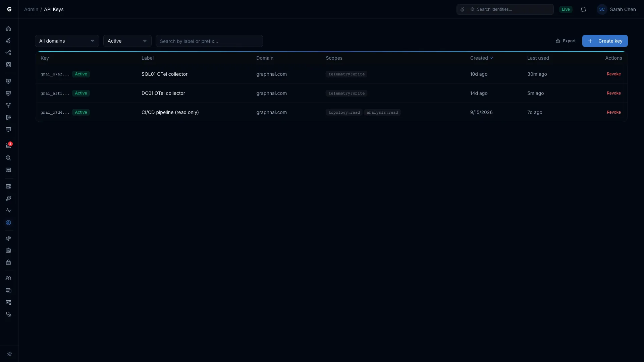This screenshot has height=362, width=644.
Task: Open alerts icon with red badge 4
Action: (8, 145)
